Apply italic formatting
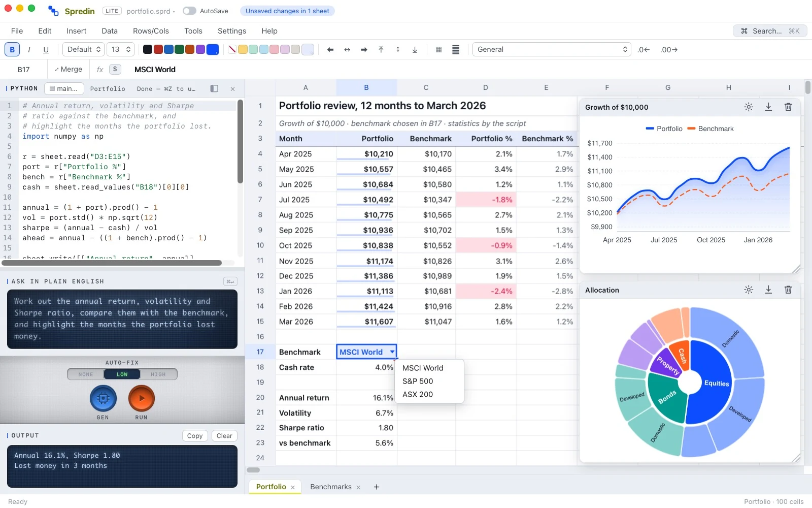The image size is (812, 508). 29,49
